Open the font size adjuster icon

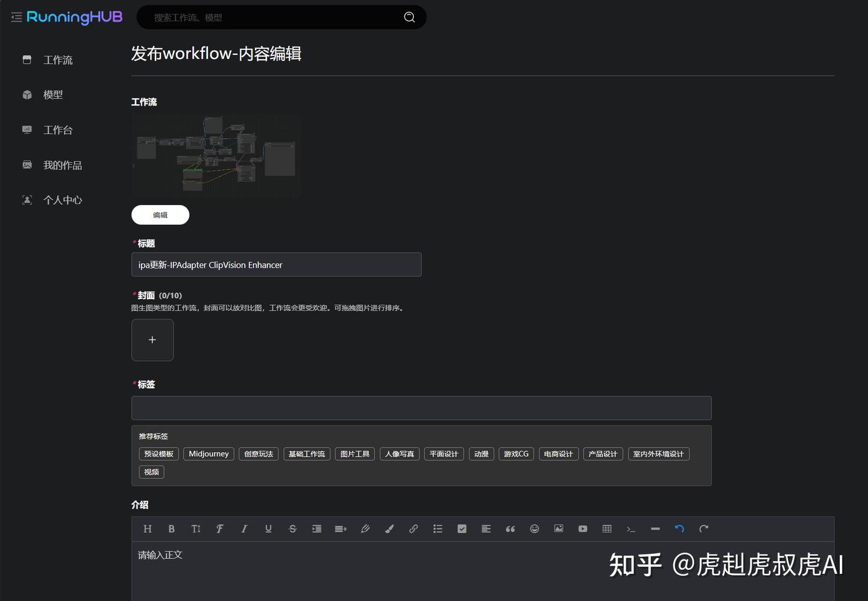(196, 529)
